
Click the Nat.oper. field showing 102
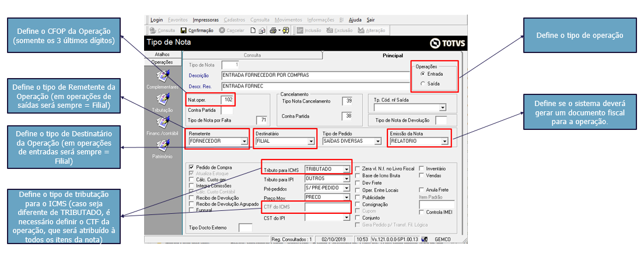click(x=227, y=99)
